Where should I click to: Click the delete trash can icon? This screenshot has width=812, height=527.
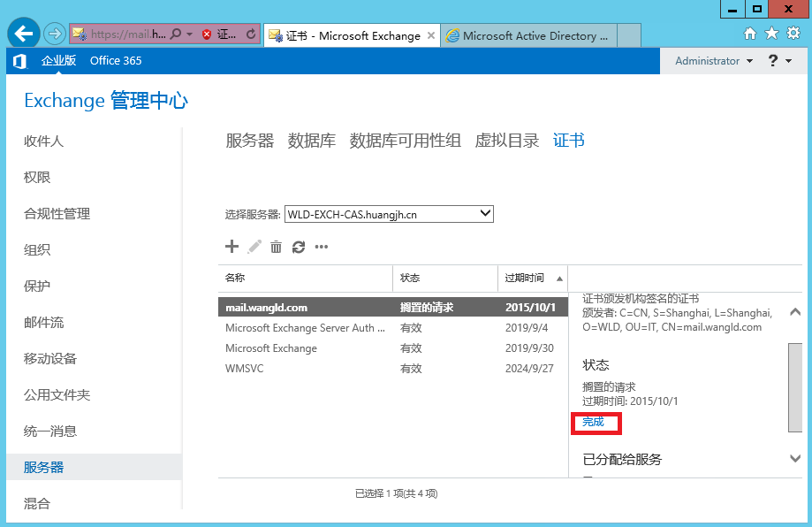[x=276, y=247]
